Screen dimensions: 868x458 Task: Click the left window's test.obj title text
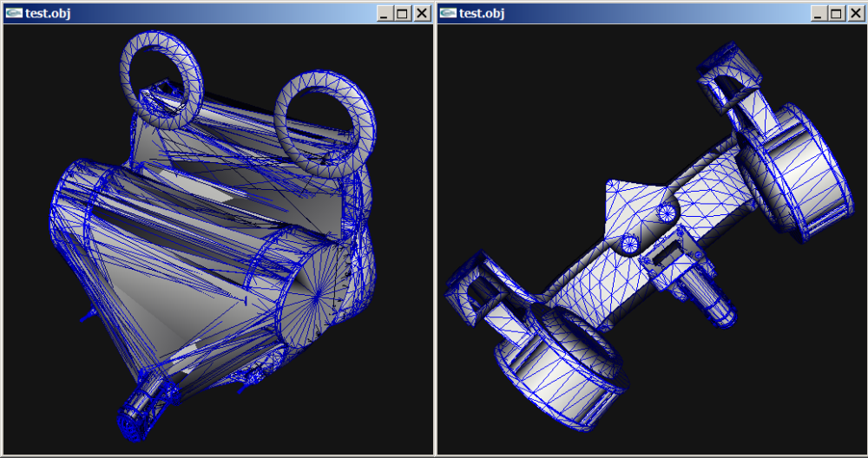48,13
